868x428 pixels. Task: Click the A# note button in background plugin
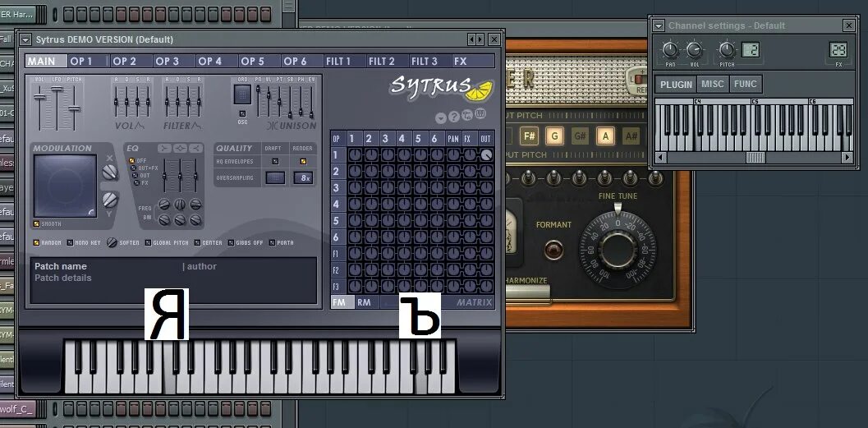tap(631, 136)
